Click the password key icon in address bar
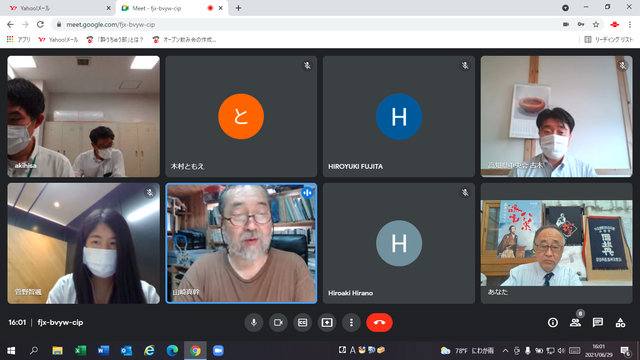The height and width of the screenshot is (360, 640). (581, 24)
